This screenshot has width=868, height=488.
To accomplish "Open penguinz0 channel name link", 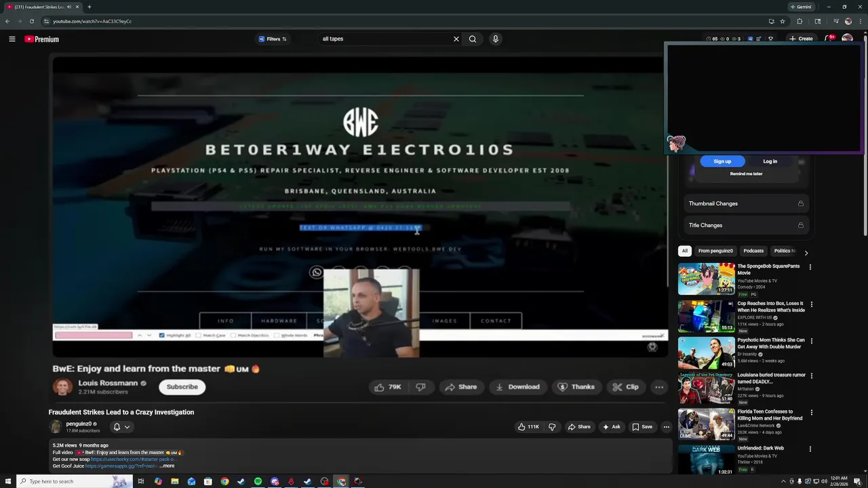I will [x=79, y=424].
